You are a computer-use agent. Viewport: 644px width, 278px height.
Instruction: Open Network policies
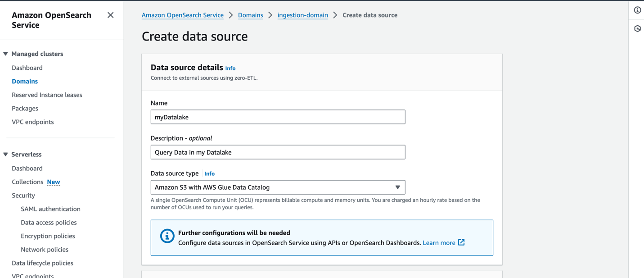45,249
